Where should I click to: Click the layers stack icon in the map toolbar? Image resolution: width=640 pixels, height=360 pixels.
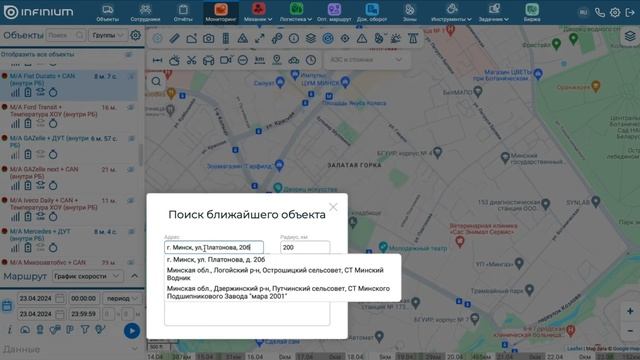(311, 38)
